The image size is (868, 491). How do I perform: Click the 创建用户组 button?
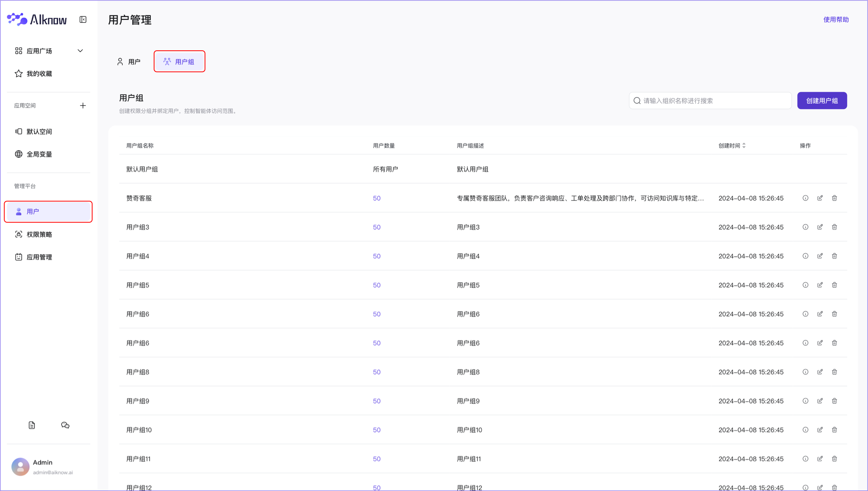tap(822, 101)
